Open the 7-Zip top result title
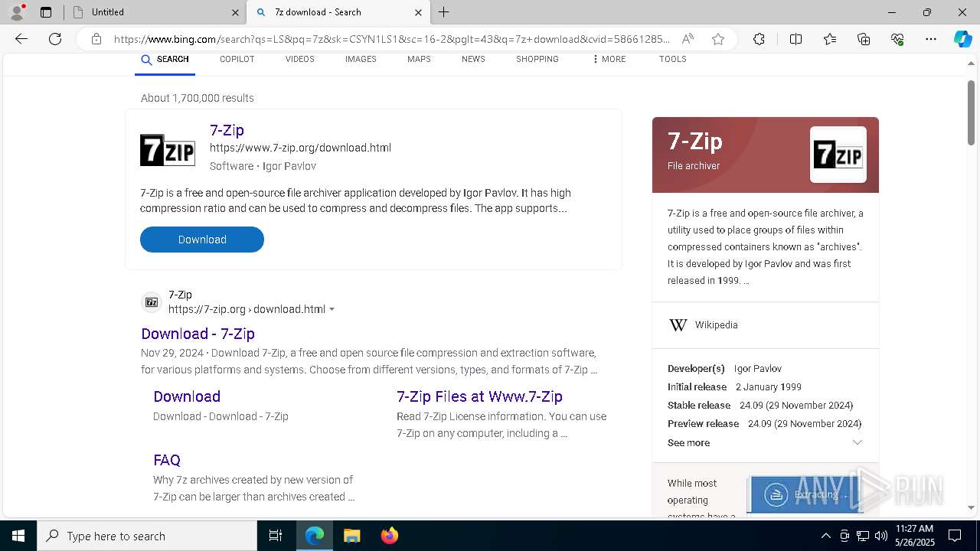The height and width of the screenshot is (551, 980). (x=227, y=130)
